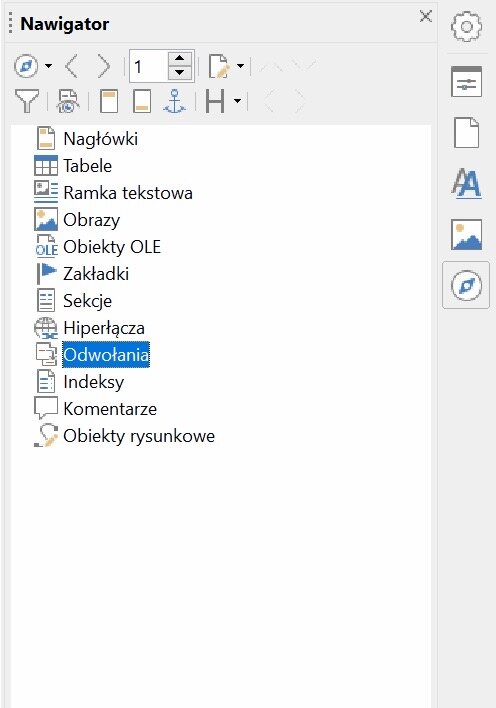Image resolution: width=496 pixels, height=708 pixels.
Task: Decrease page number with down stepper
Action: 180,73
